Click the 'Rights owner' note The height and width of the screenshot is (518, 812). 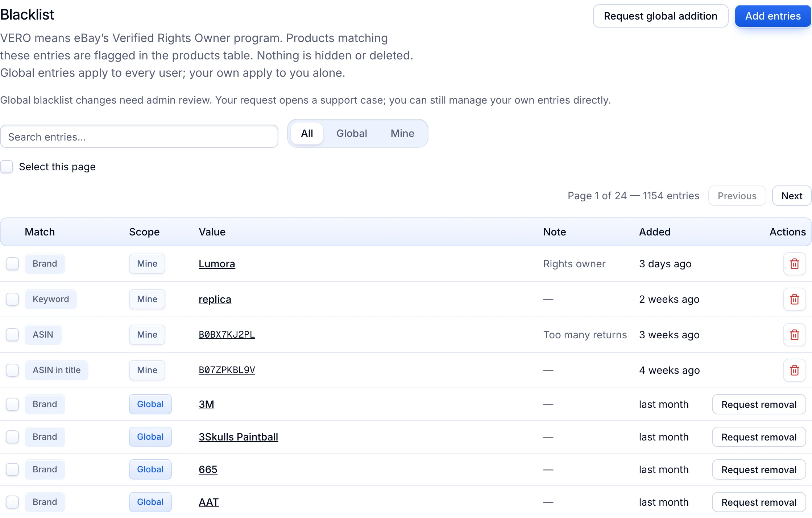point(574,264)
